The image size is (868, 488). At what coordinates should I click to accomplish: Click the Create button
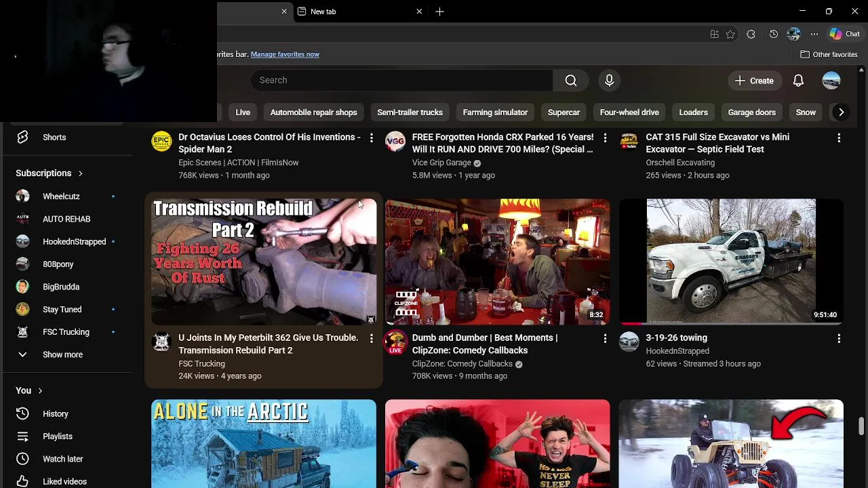(754, 81)
